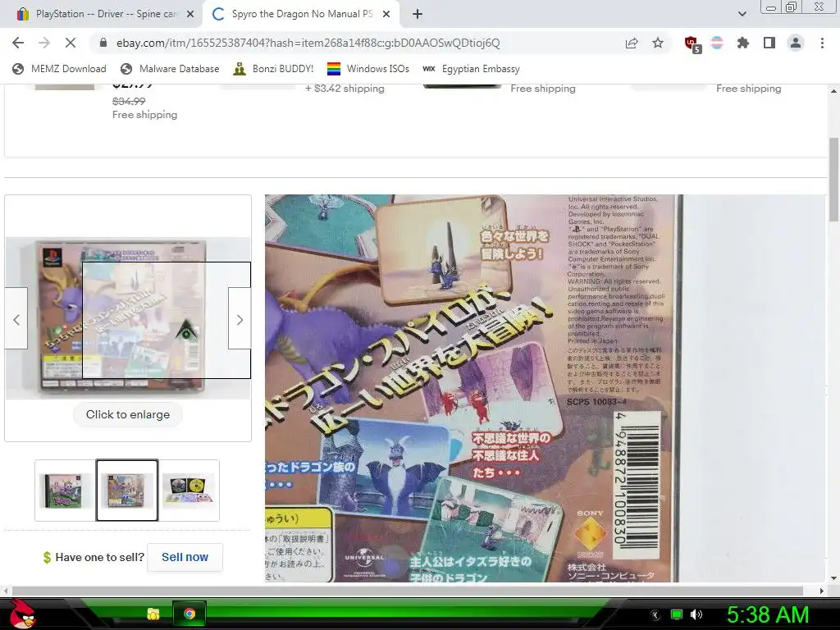Open MEMZ Download bookmark
Image resolution: width=840 pixels, height=630 pixels.
[x=59, y=69]
